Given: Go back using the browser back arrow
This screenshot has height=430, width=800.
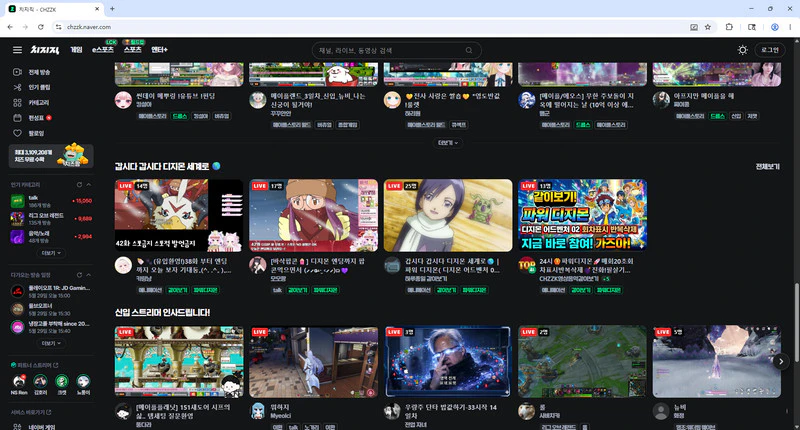Looking at the screenshot, I should pos(10,27).
